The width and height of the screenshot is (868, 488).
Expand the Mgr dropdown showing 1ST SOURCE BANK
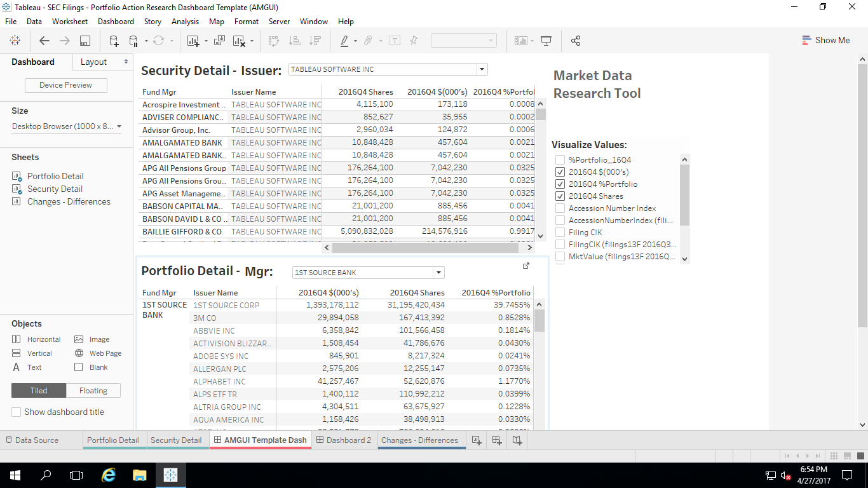(438, 273)
